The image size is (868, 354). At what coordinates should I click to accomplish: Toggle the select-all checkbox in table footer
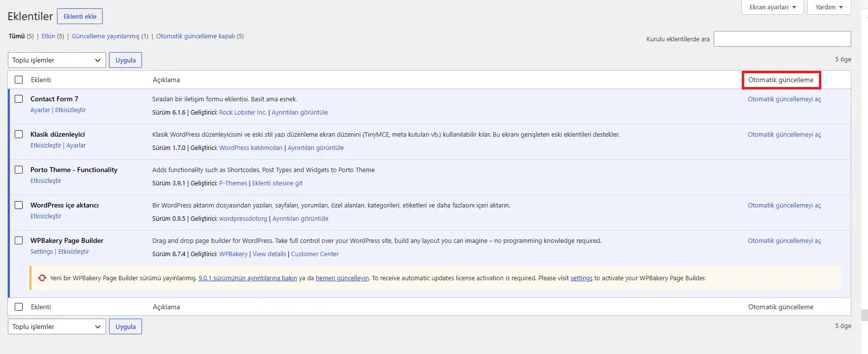tap(19, 307)
